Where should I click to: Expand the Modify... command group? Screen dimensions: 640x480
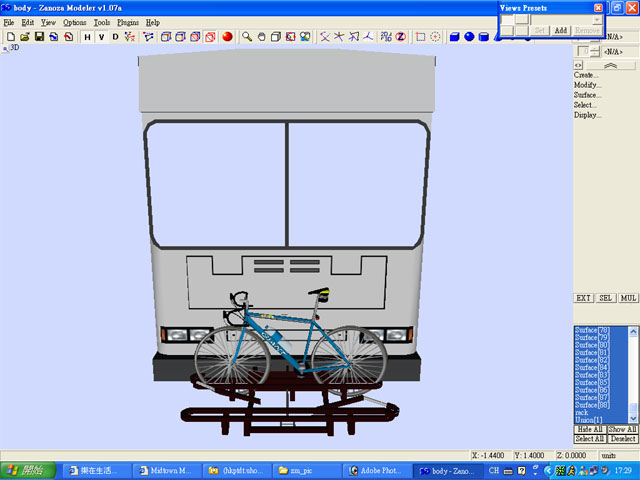point(587,85)
